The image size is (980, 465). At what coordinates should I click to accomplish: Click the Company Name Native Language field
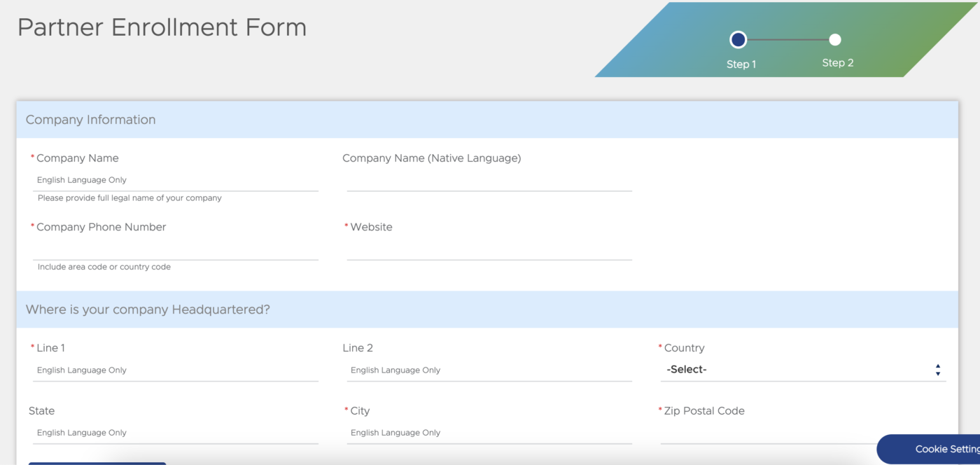click(490, 181)
